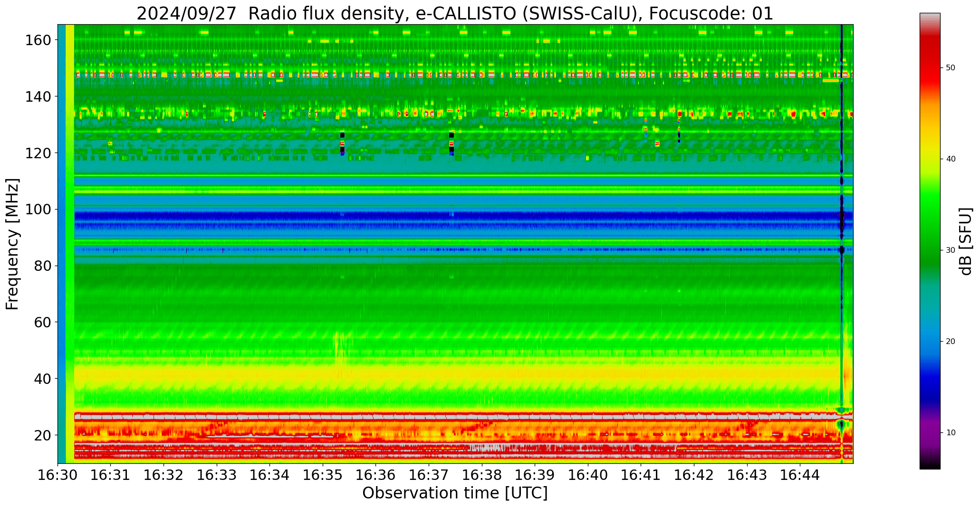Click the 100 frequency tick label
This screenshot has height=507, width=980.
(x=38, y=210)
